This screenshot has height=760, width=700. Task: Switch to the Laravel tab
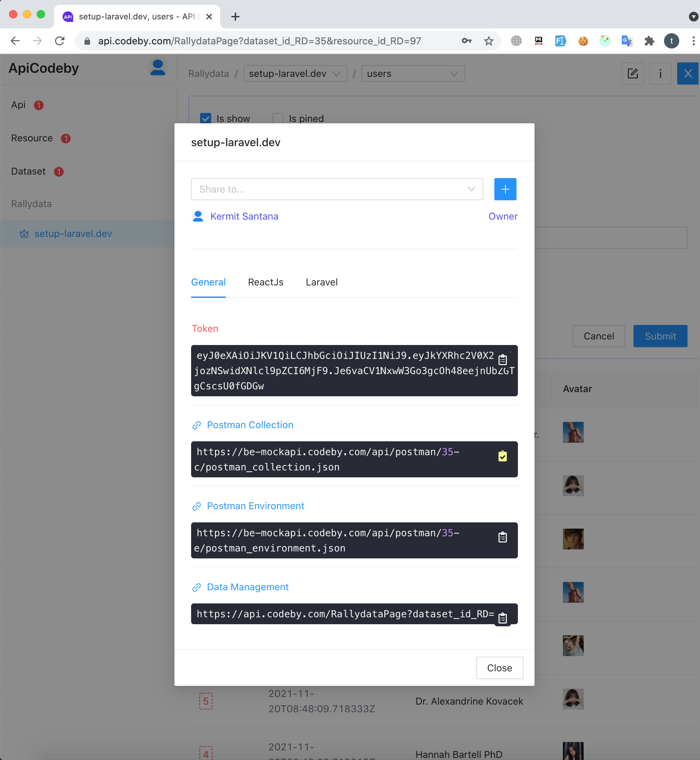click(321, 282)
